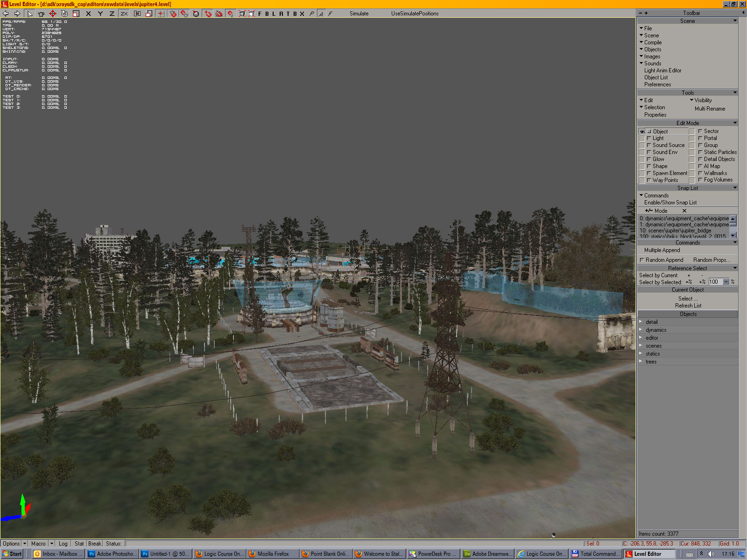The width and height of the screenshot is (747, 560).
Task: Toggle the moving snap-to-object icon
Action: pos(184,14)
